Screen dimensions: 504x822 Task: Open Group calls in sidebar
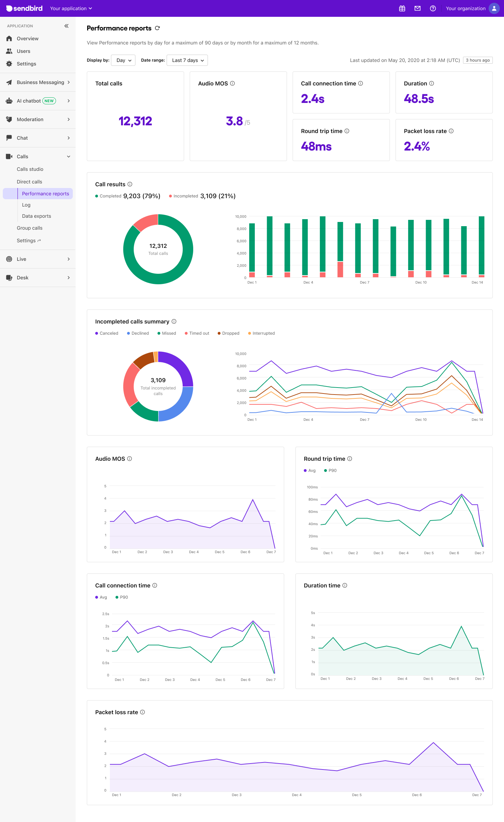[30, 228]
